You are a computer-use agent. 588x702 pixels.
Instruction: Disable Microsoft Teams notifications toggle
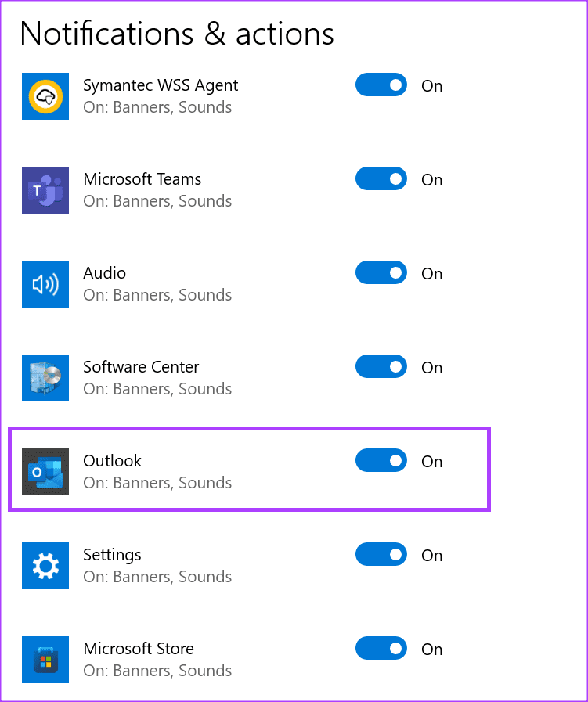tap(381, 178)
